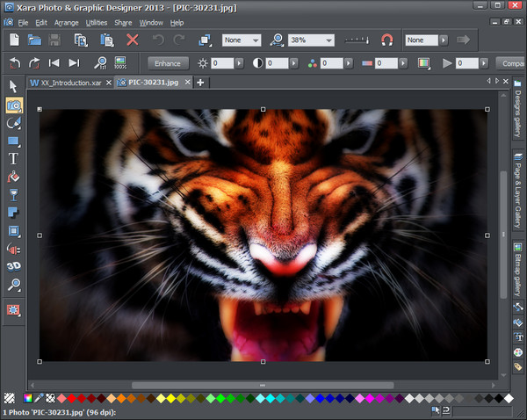Open the Help menu
The height and width of the screenshot is (420, 527).
(x=177, y=23)
